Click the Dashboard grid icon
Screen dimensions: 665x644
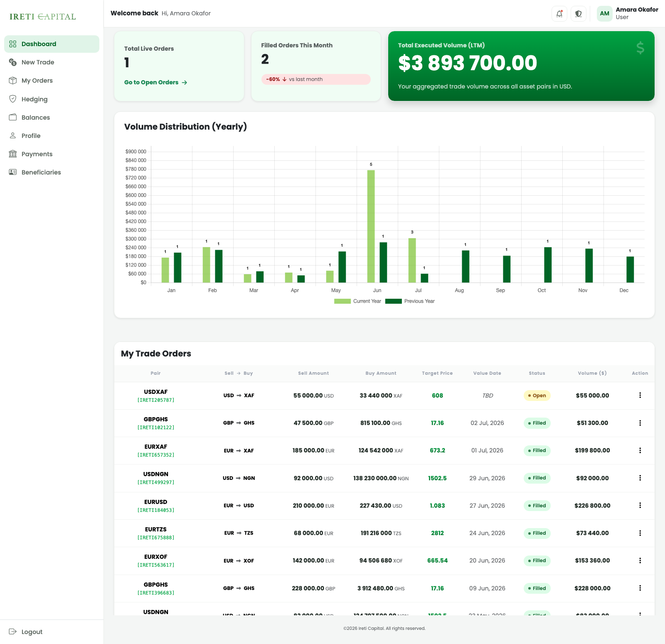point(13,44)
